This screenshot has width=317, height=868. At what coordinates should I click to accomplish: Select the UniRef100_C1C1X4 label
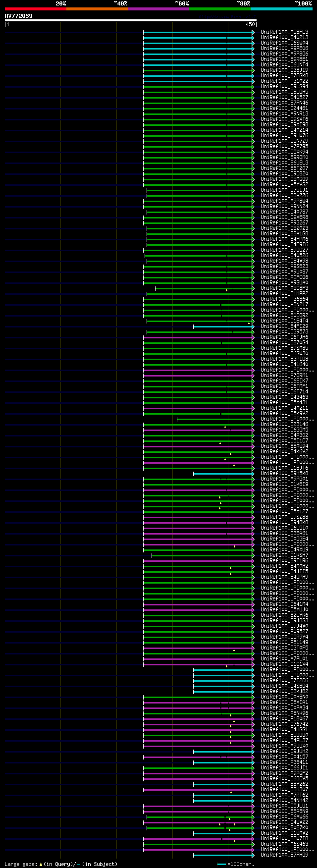pyautogui.click(x=284, y=664)
